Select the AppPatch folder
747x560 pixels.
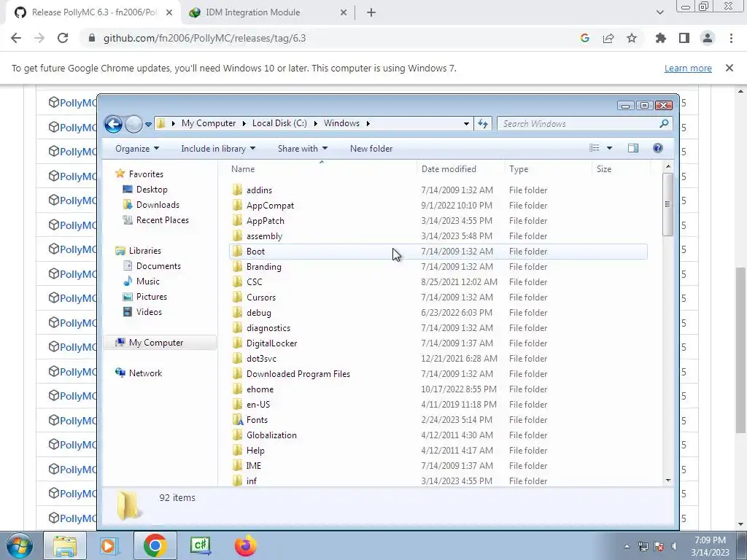[x=265, y=220]
